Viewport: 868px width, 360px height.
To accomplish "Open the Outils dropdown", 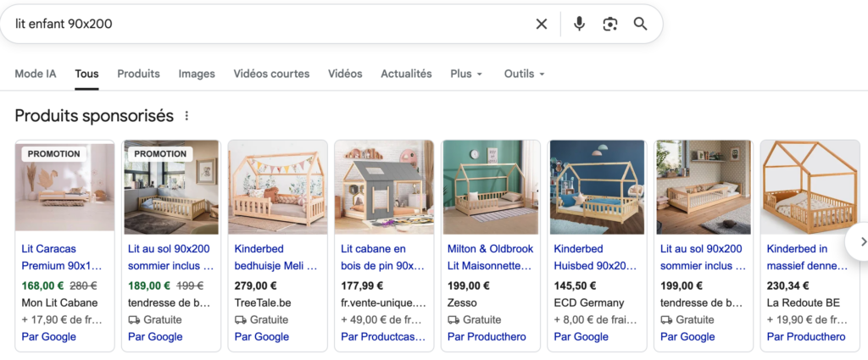I will click(x=524, y=74).
